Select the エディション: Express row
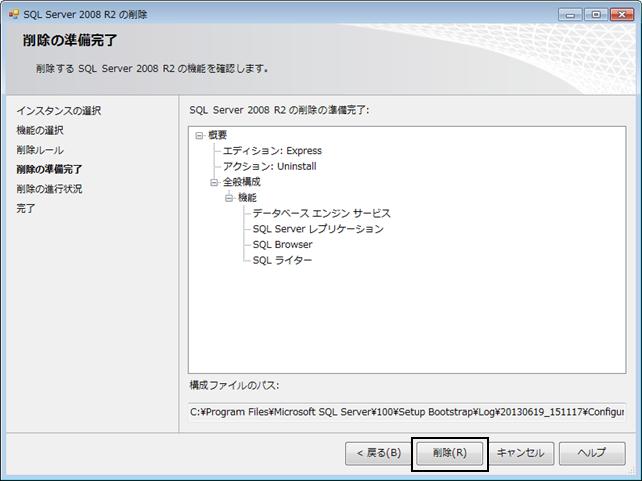Screen dimensions: 642x481 coord(272,151)
